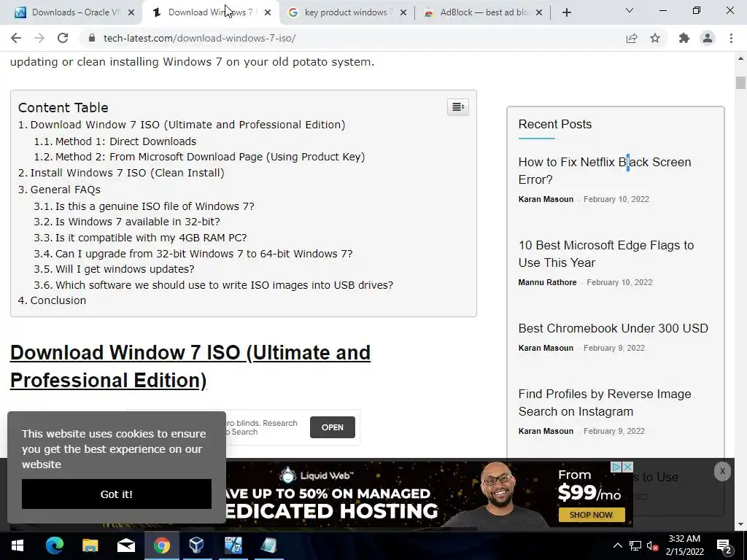Open Is this a genuine ISO file question
747x560 pixels.
[x=155, y=206]
